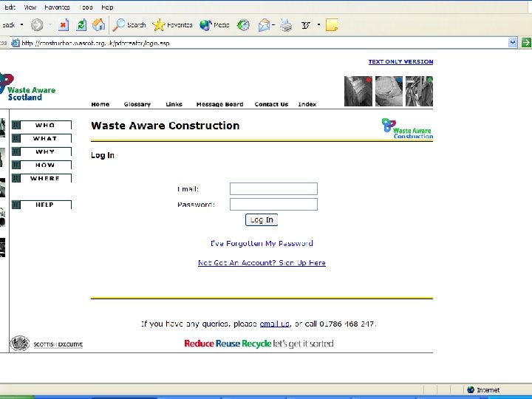532x399 pixels.
Task: Focus the Password input field
Action: point(273,204)
